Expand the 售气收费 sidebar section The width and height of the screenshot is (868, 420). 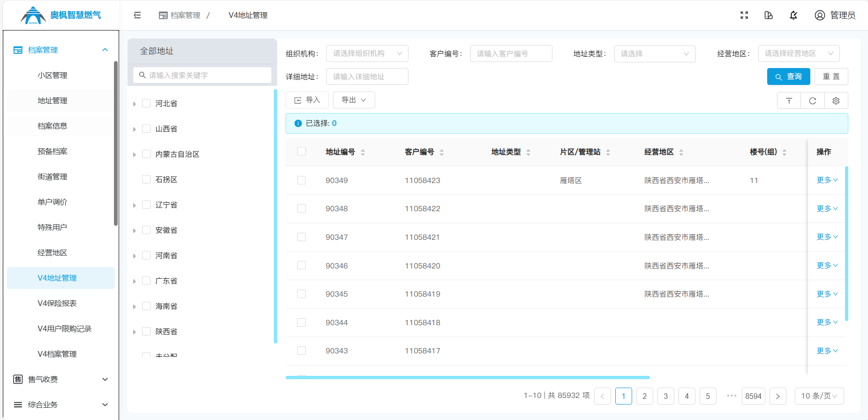coord(60,379)
